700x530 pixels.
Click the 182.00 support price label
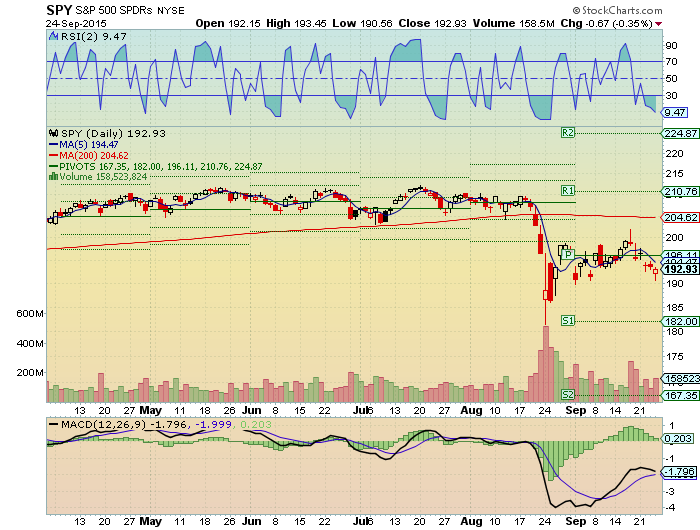click(681, 321)
